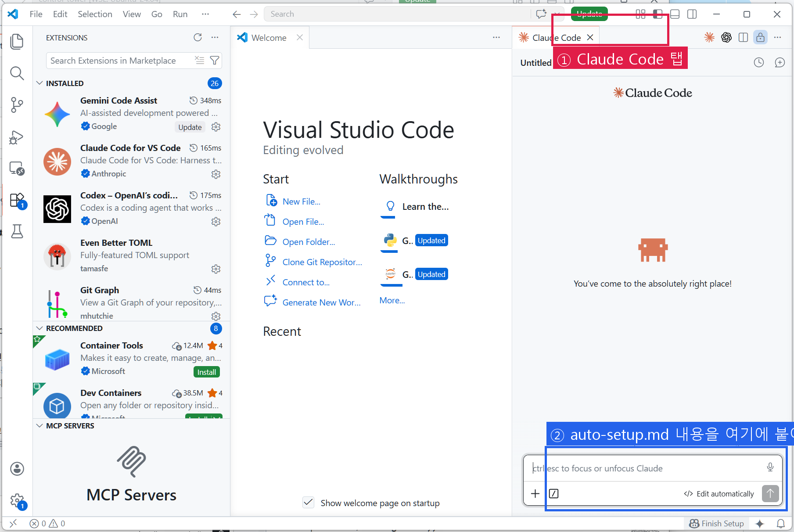The width and height of the screenshot is (794, 532).
Task: Select Clone Git Repository... link
Action: [322, 262]
